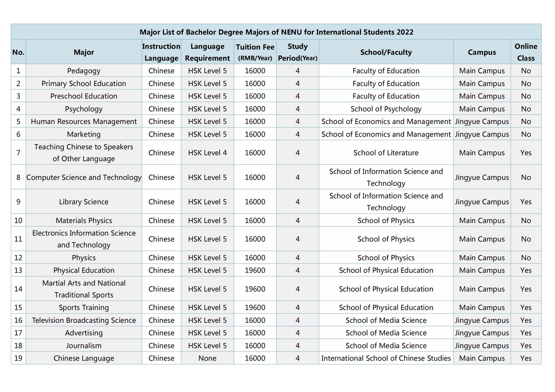Click 'Jingyue Campus' in Human Resources Management row

[482, 121]
